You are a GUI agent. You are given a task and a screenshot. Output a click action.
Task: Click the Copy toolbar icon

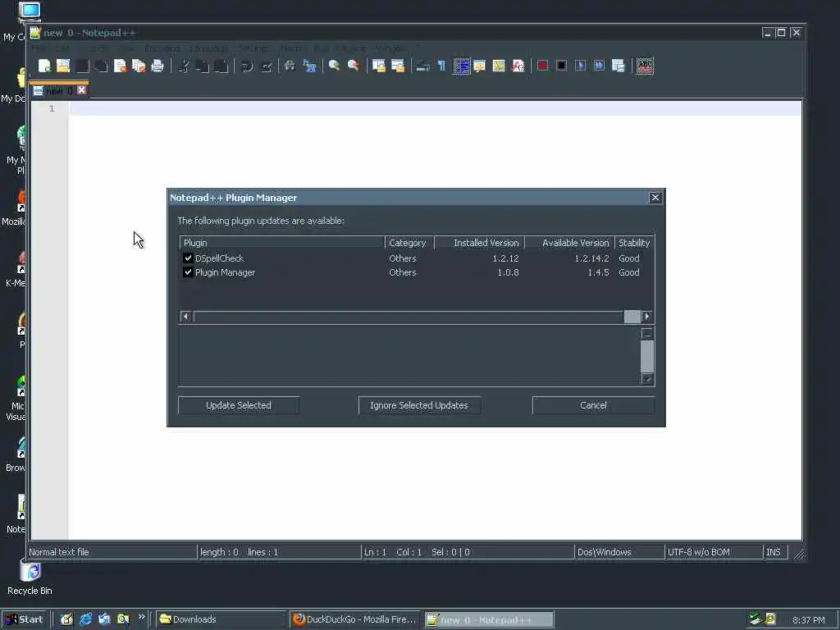click(x=203, y=66)
